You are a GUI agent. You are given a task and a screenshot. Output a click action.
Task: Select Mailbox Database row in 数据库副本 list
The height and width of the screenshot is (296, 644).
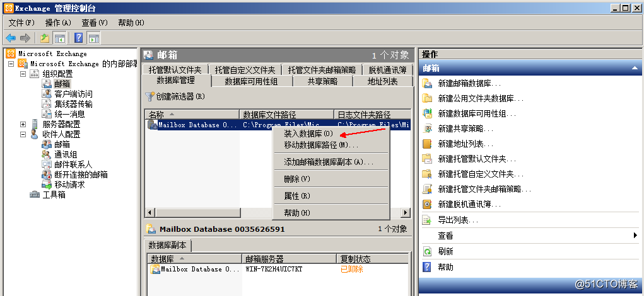coord(279,270)
